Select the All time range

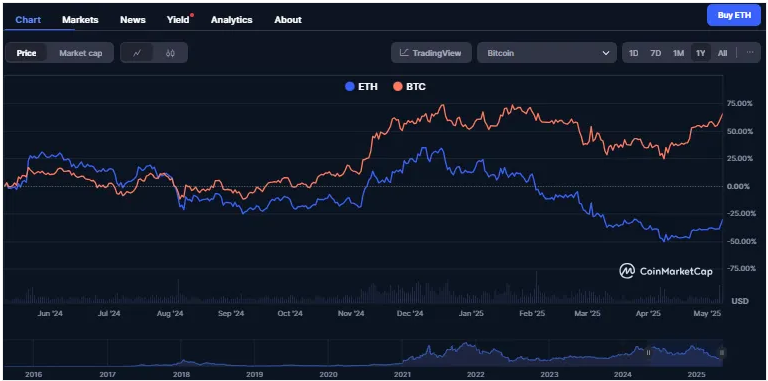click(x=722, y=53)
